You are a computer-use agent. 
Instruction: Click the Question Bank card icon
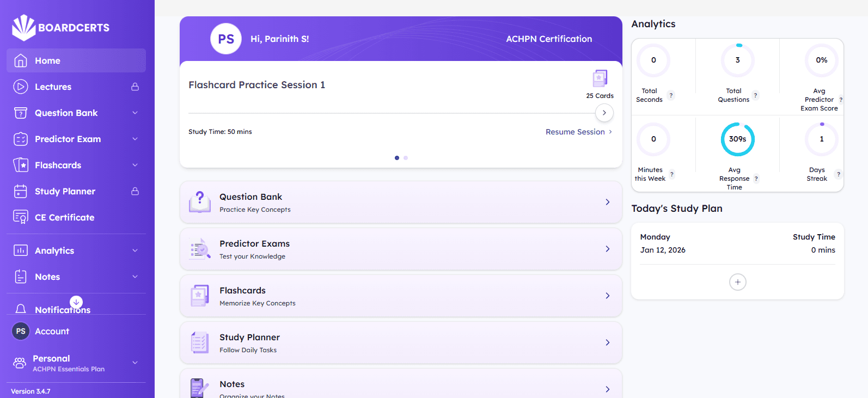(200, 202)
